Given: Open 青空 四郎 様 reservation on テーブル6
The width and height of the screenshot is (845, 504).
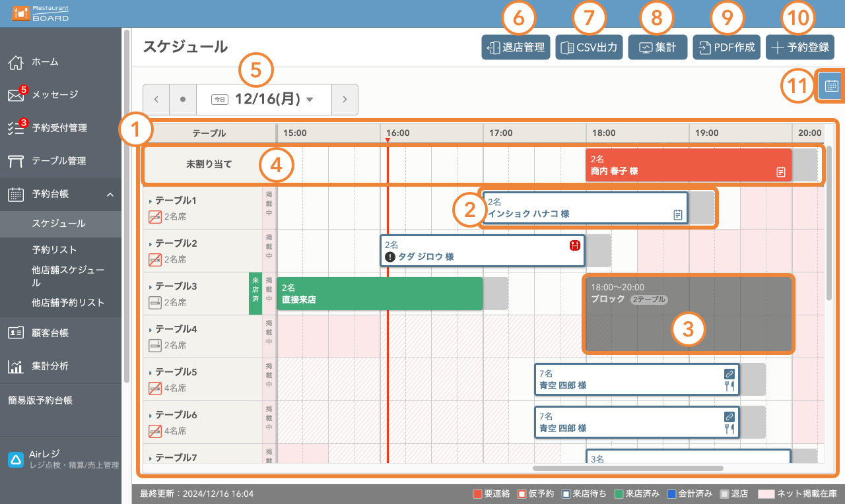Looking at the screenshot, I should pos(636,422).
